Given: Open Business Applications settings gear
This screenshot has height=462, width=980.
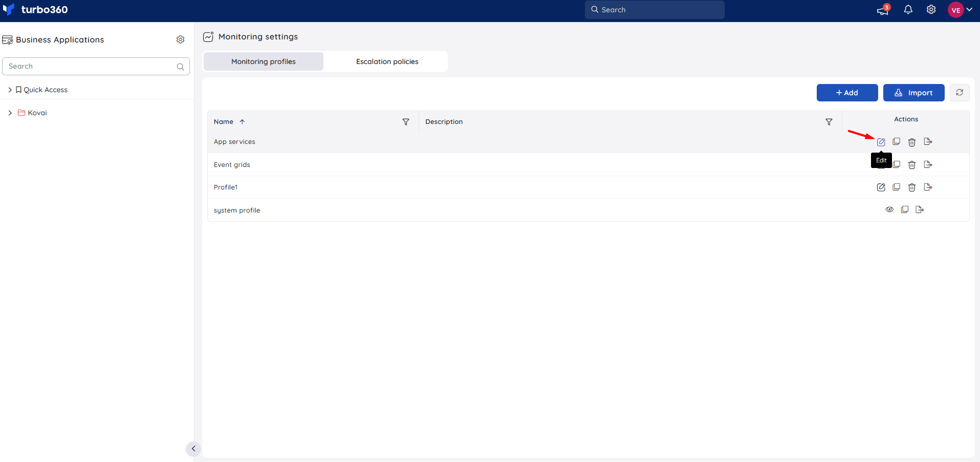Looking at the screenshot, I should (x=180, y=39).
